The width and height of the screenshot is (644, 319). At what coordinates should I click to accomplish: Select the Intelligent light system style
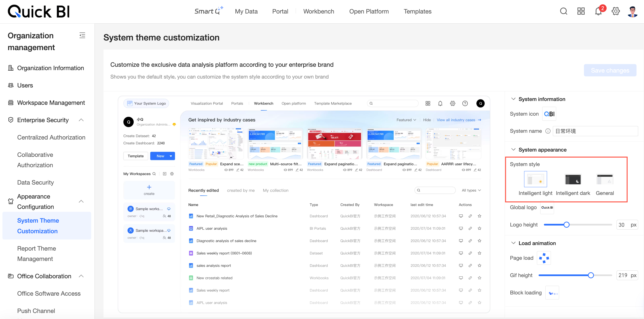pyautogui.click(x=535, y=179)
